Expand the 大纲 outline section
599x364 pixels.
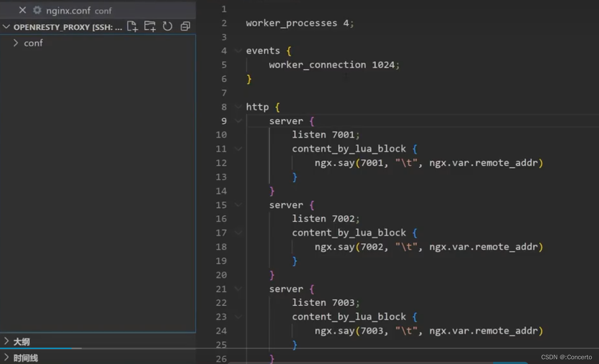click(x=6, y=341)
